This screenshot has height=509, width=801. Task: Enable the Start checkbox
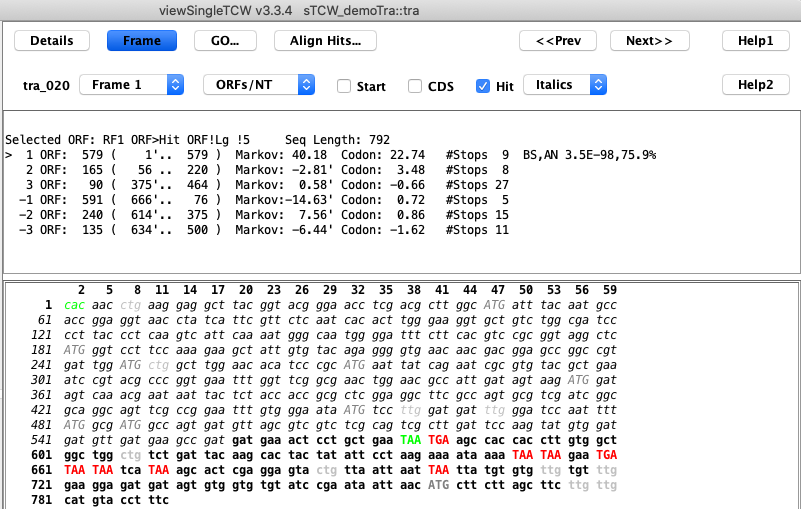click(344, 87)
